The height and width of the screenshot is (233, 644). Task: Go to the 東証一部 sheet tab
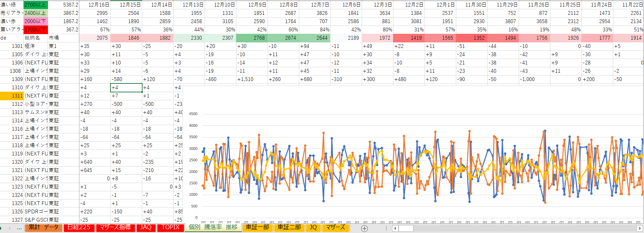(257, 227)
